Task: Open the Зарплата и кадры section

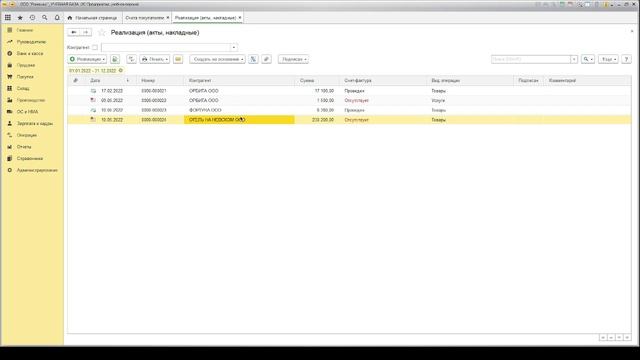Action: (35, 123)
